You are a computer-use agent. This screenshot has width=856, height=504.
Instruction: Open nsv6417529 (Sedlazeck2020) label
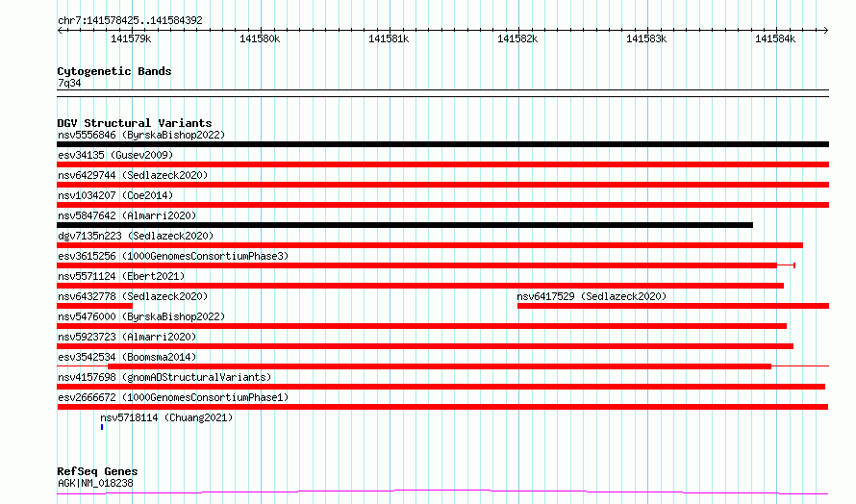(592, 296)
